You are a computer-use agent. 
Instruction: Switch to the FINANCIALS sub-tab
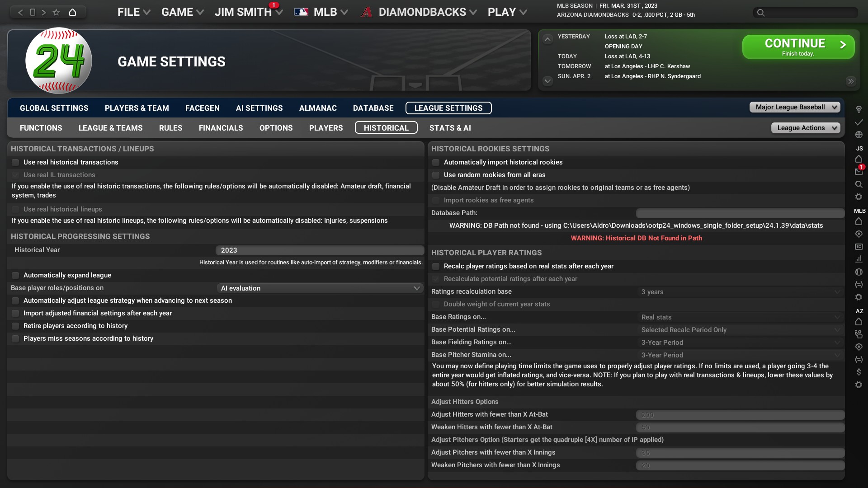click(x=221, y=128)
